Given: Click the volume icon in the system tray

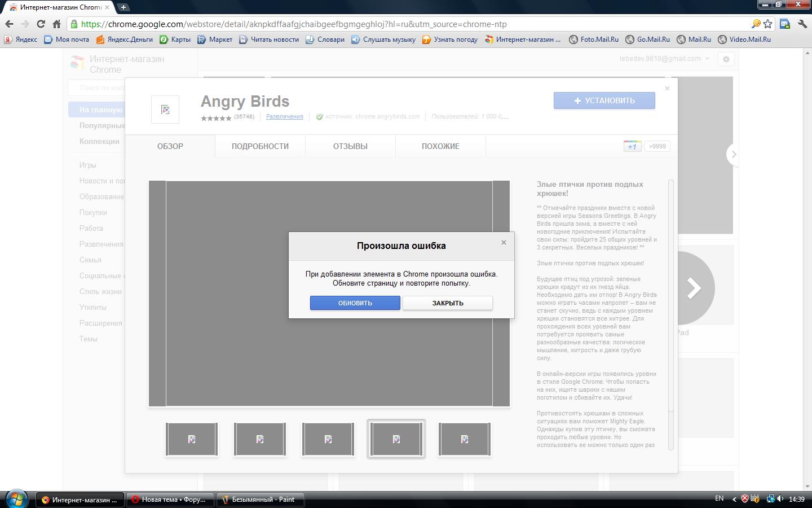Looking at the screenshot, I should point(780,499).
